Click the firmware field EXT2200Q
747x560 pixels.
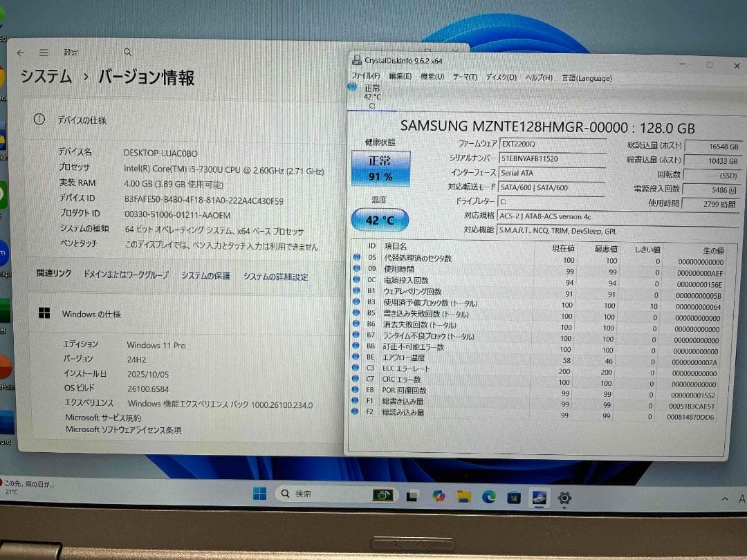[552, 144]
